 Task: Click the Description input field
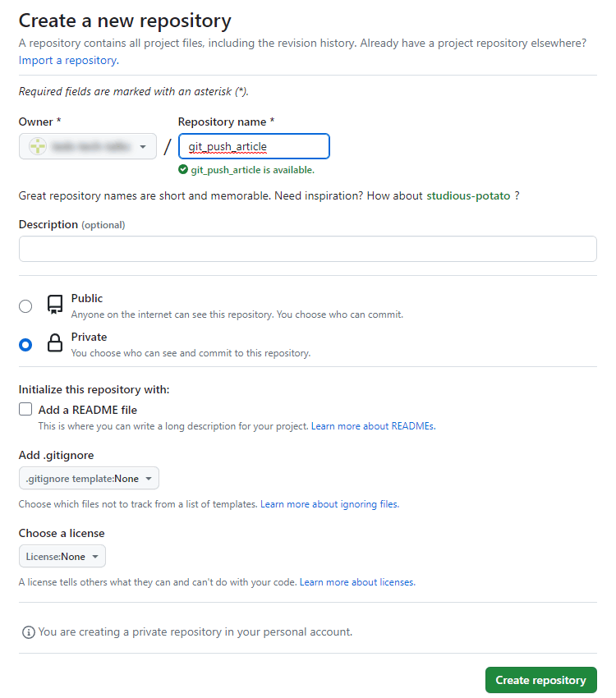pos(307,248)
